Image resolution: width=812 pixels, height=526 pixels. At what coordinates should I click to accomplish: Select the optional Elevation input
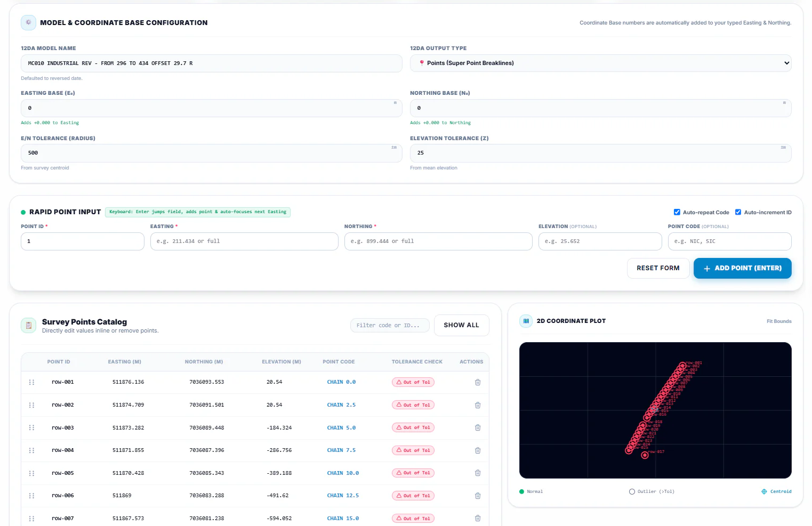(x=600, y=241)
